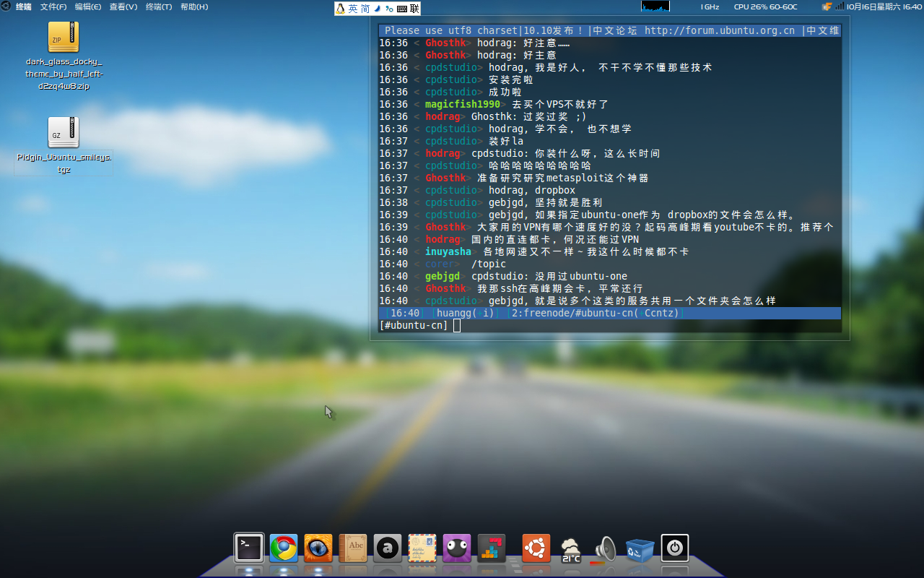Screen dimensions: 924x578
Task: Open the 文件(F) menu
Action: coord(53,7)
